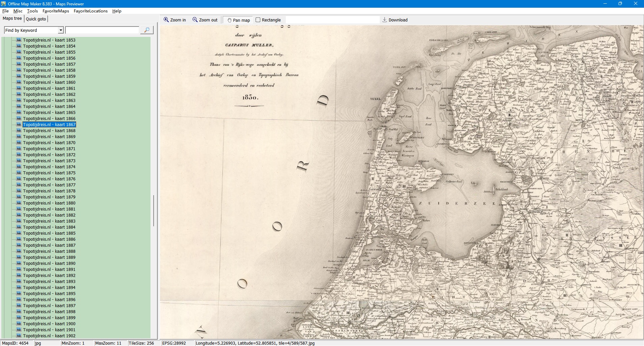The image size is (644, 346).
Task: Open the File menu
Action: pyautogui.click(x=5, y=11)
